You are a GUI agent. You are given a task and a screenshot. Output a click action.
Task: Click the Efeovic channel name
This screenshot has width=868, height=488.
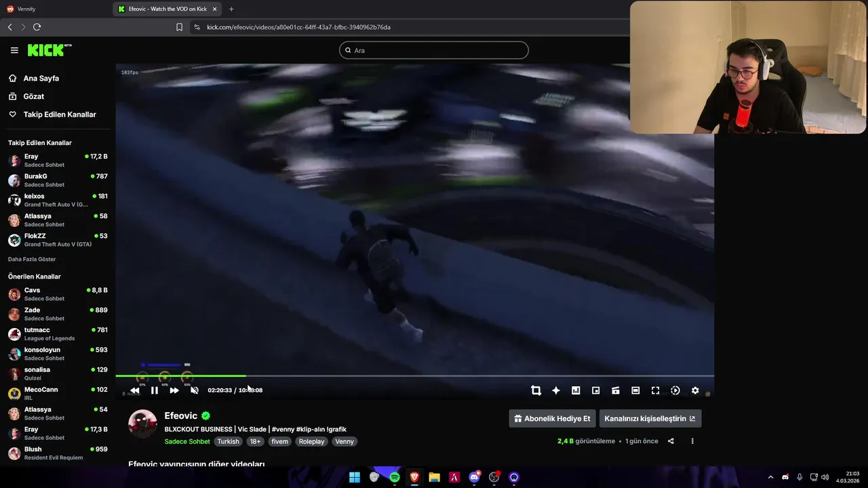point(181,415)
